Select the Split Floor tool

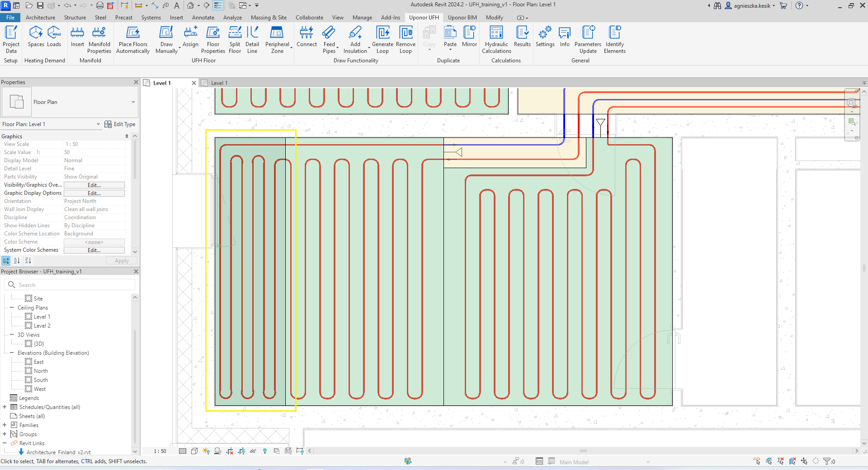pyautogui.click(x=235, y=39)
